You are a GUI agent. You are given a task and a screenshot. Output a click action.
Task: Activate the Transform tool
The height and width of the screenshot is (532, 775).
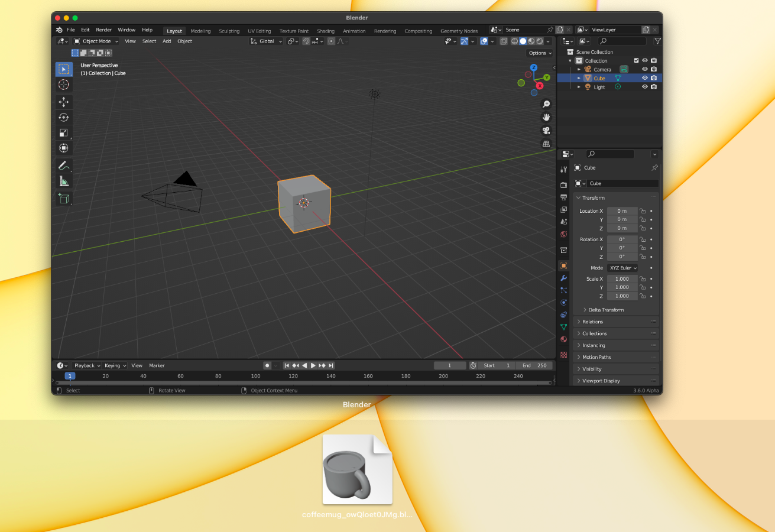64,148
